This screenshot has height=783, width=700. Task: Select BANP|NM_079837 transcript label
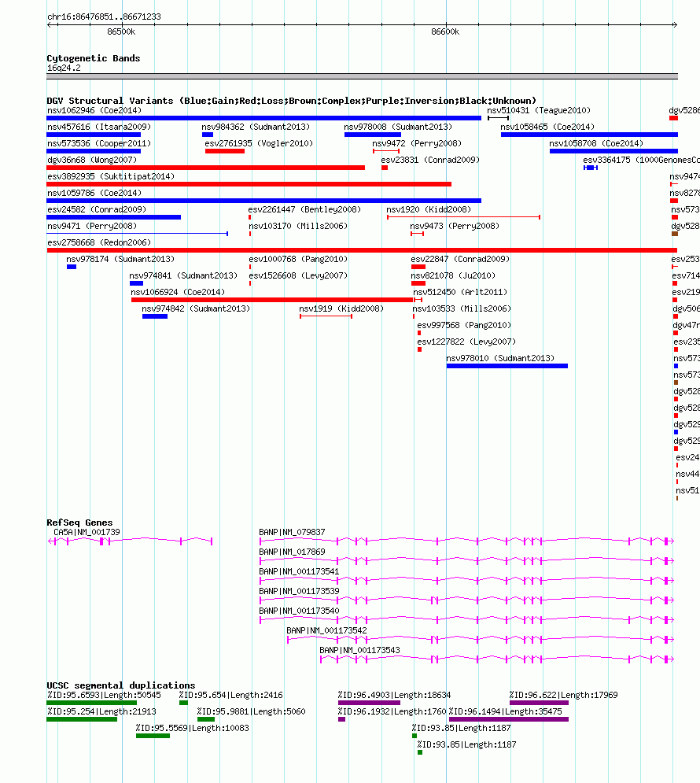pyautogui.click(x=292, y=532)
